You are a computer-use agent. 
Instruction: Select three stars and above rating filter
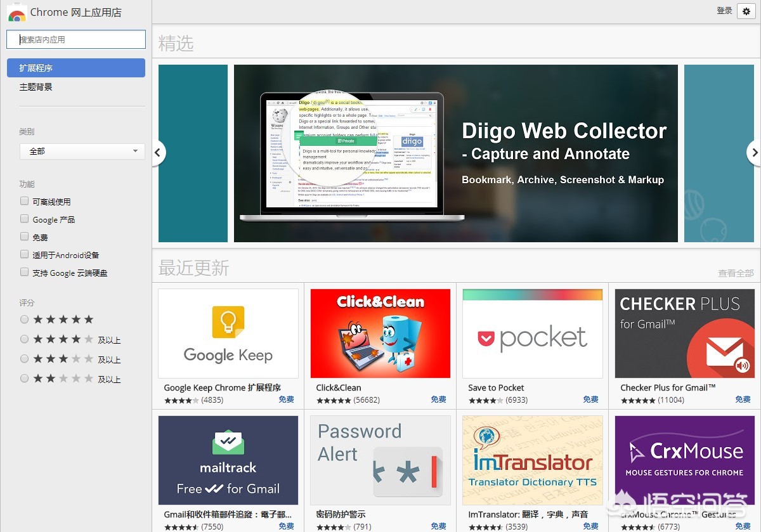(x=25, y=359)
